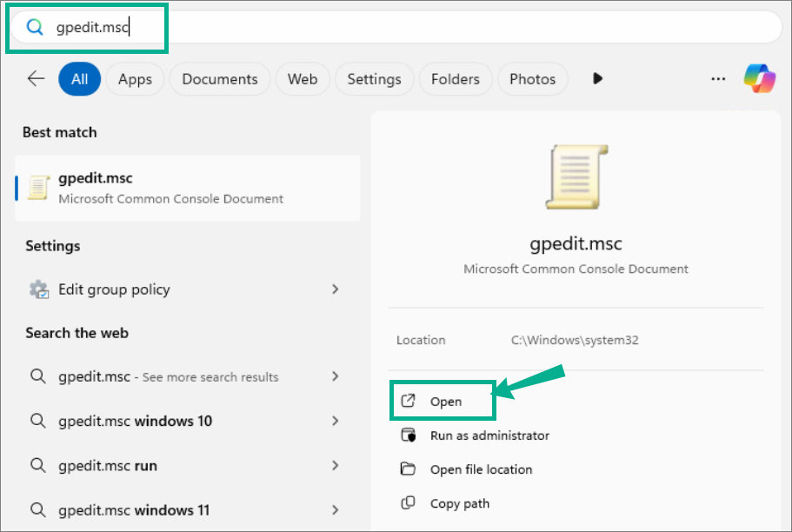The height and width of the screenshot is (532, 792).
Task: Expand the Edit group policy chevron
Action: (335, 289)
